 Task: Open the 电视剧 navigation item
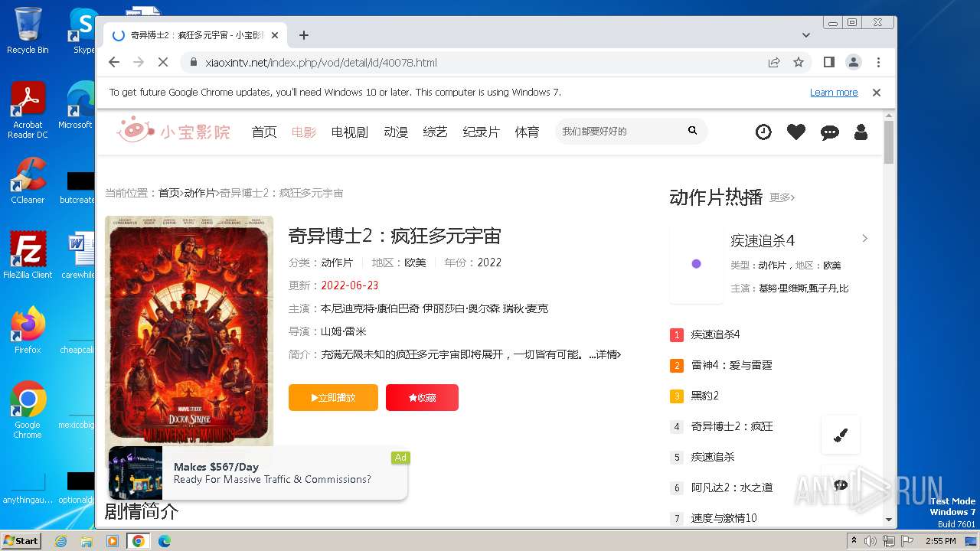coord(350,132)
